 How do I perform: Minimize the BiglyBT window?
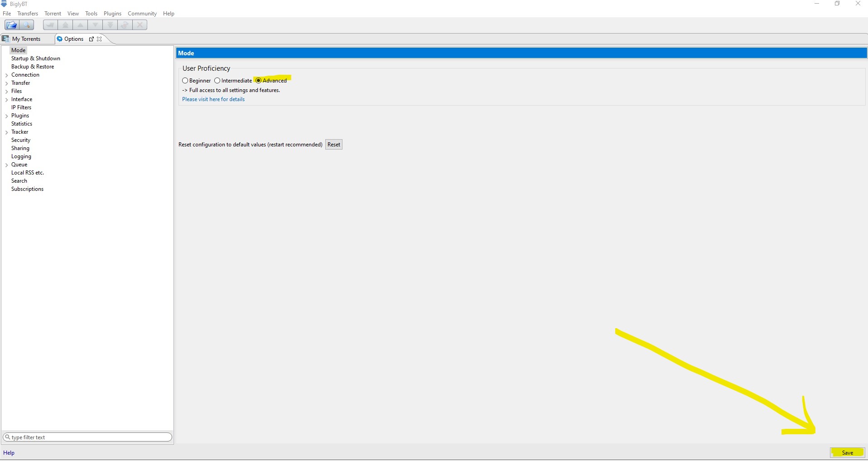[817, 4]
